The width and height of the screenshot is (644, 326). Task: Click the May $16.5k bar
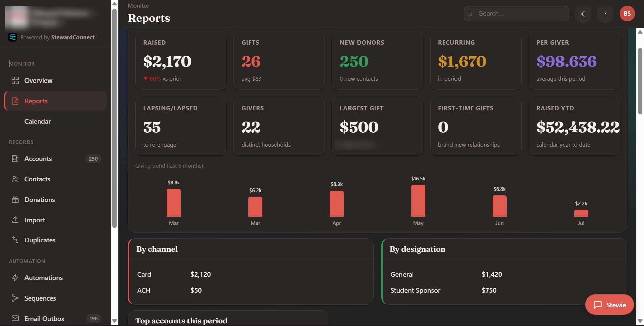418,201
